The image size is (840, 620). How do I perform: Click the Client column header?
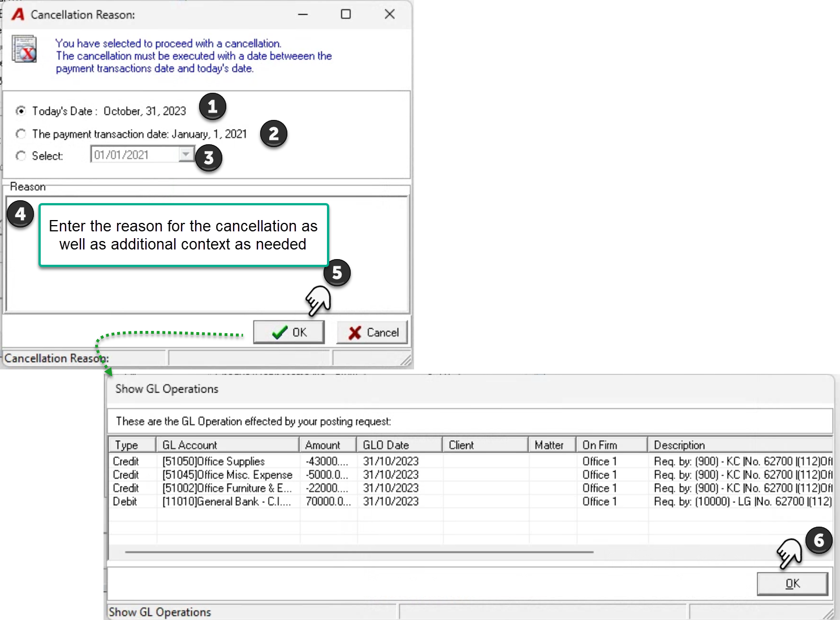(x=485, y=445)
